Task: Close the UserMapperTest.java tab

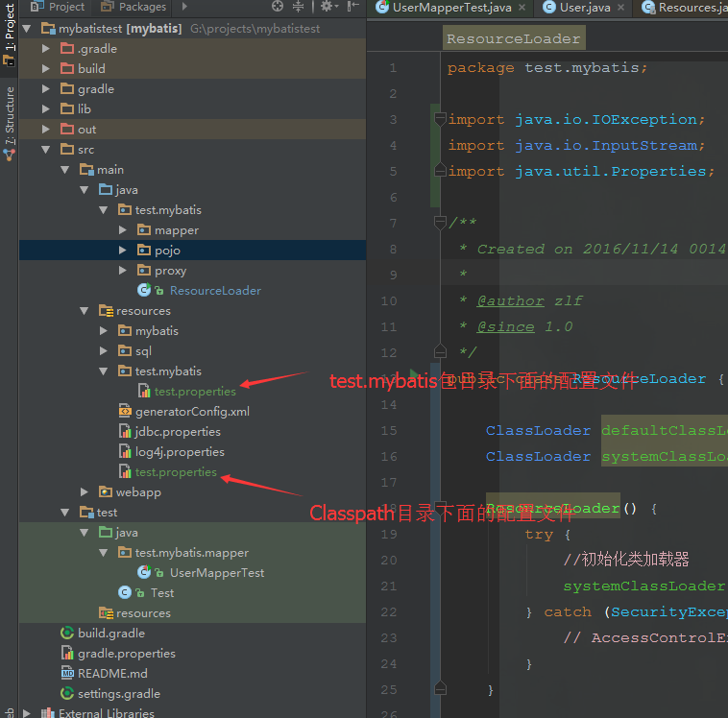Action: coord(522,8)
